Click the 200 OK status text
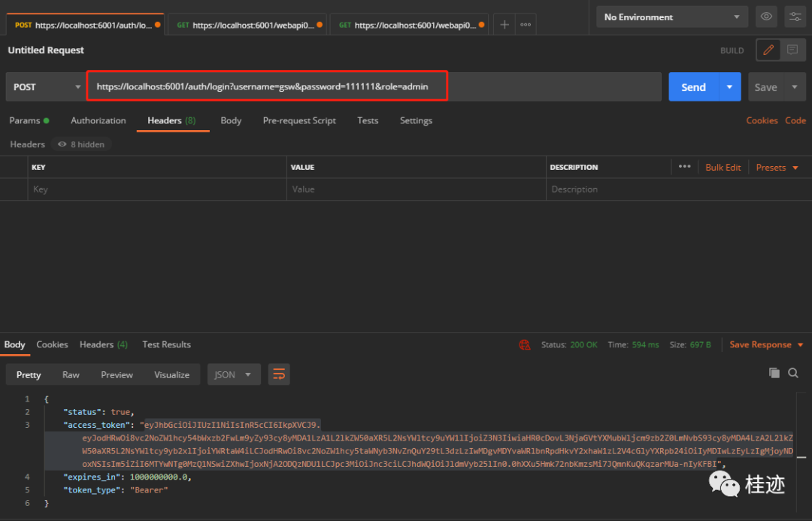This screenshot has width=812, height=521. click(x=583, y=345)
